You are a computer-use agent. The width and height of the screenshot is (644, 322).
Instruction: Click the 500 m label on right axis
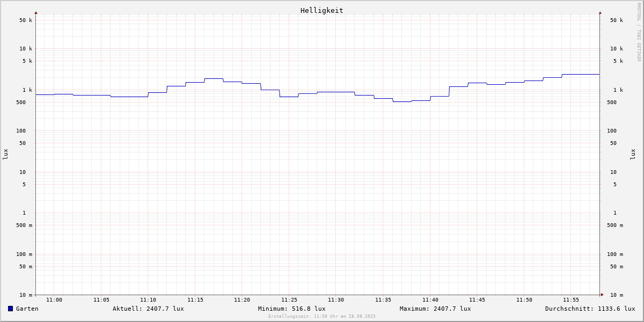615,225
